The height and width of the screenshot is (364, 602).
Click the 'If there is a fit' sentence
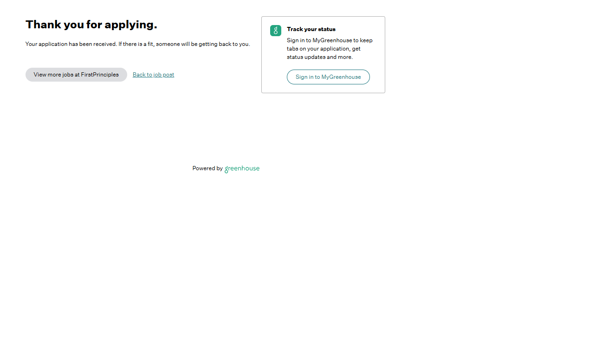(184, 44)
